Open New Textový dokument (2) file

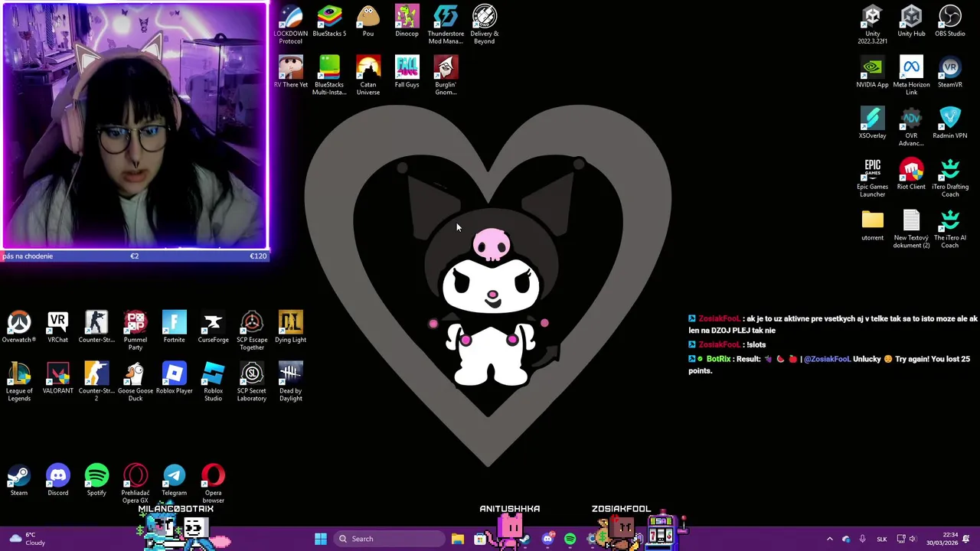pyautogui.click(x=911, y=229)
